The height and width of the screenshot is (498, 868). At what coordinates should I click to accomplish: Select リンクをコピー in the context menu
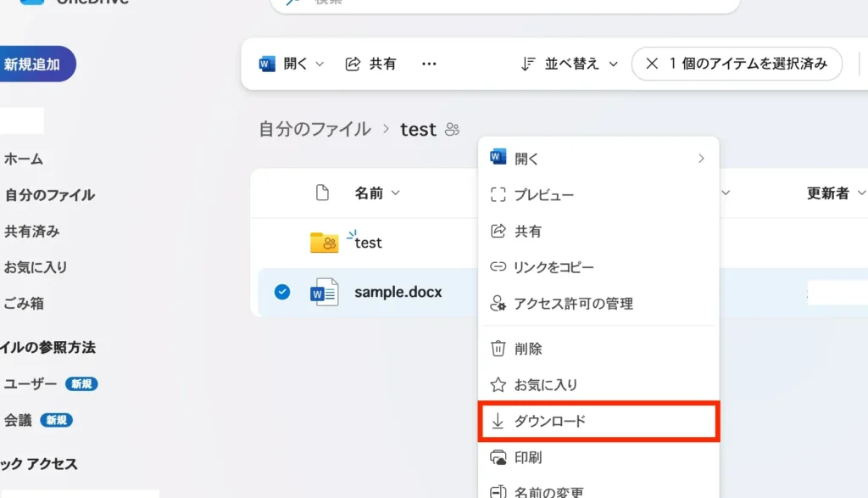(x=554, y=267)
